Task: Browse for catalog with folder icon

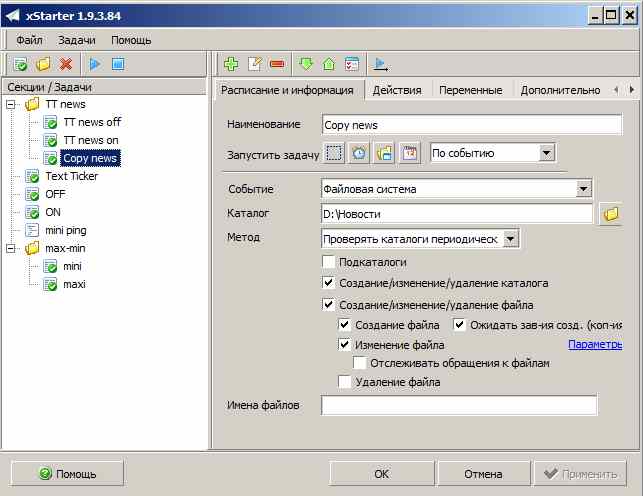Action: (611, 214)
